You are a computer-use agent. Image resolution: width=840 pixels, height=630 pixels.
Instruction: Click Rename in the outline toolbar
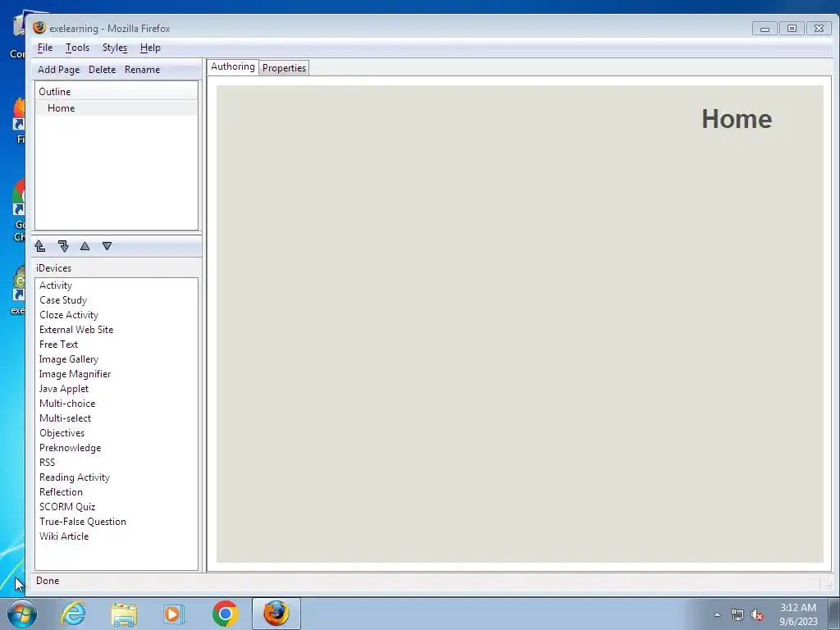click(x=142, y=70)
